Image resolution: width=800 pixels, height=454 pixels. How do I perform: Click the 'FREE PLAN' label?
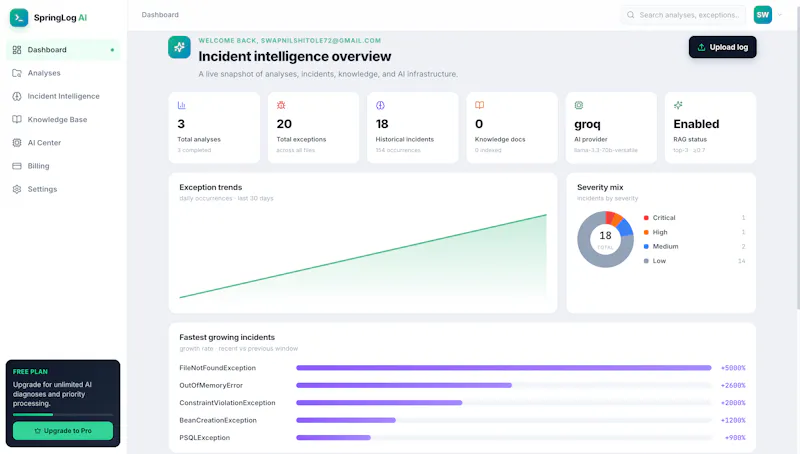(30, 372)
